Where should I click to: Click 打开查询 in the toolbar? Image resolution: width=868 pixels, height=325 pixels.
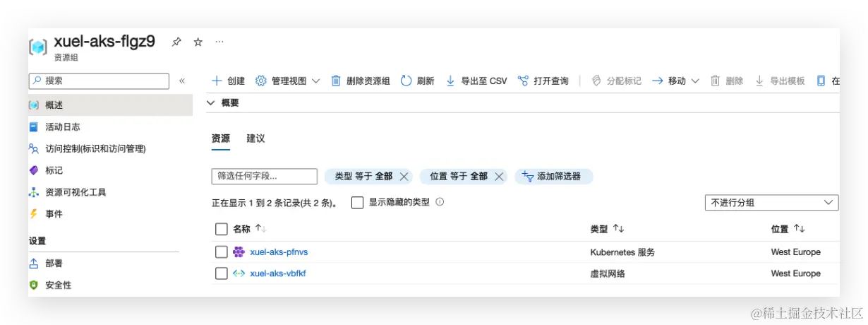pos(543,81)
